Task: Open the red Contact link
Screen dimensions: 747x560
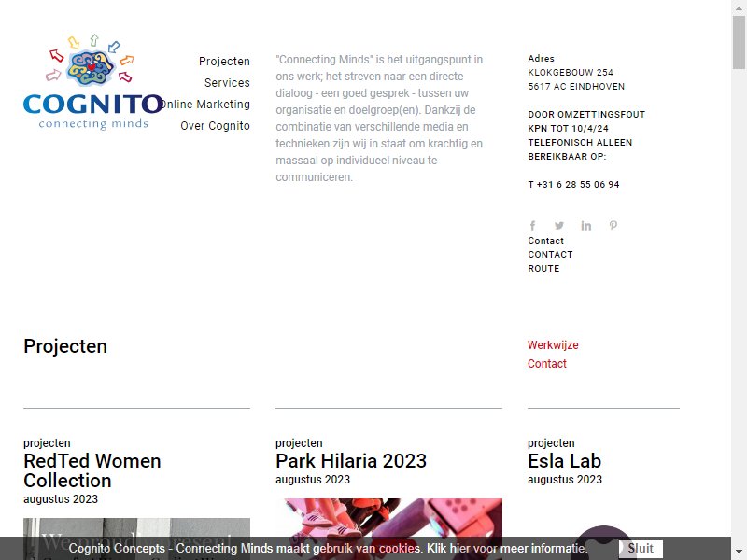Action: [x=547, y=363]
